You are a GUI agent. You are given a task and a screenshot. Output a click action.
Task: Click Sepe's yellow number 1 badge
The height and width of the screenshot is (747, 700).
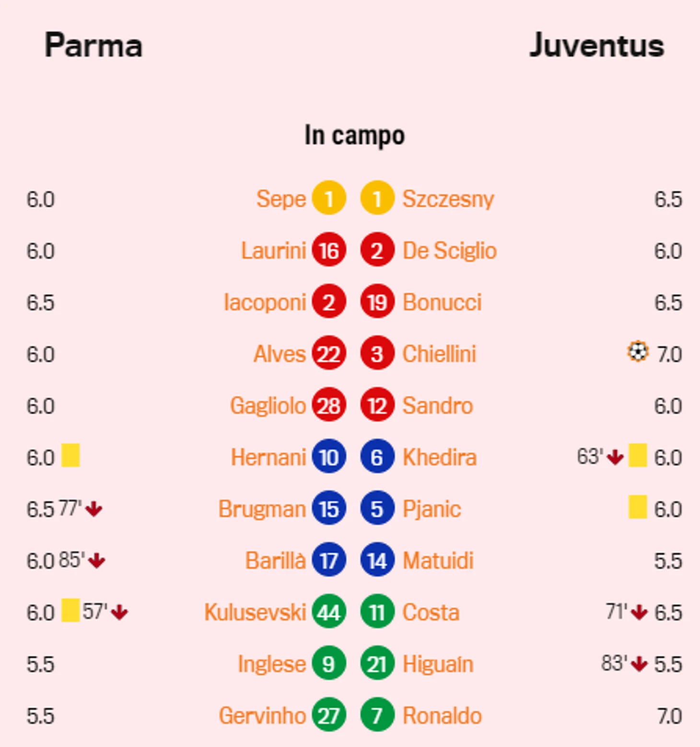pos(329,198)
